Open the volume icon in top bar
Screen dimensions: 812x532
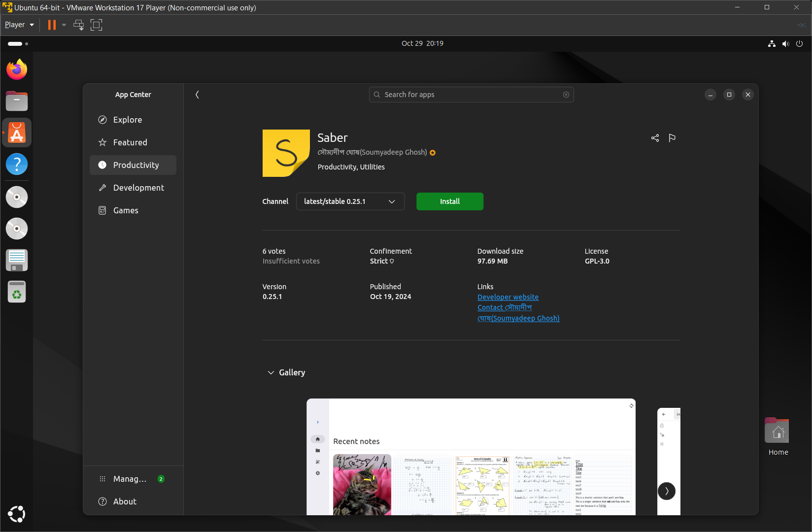point(785,43)
